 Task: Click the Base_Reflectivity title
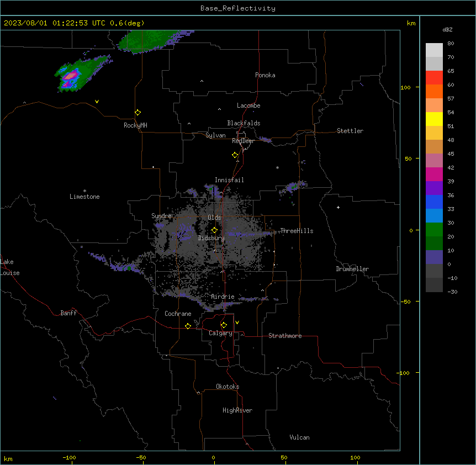click(238, 8)
